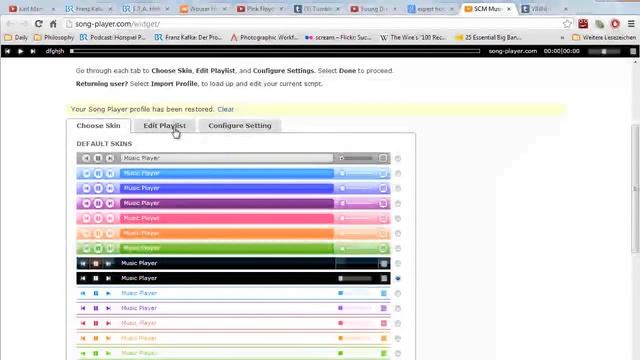
Task: Open the Franz Kafka: Der Pro... bookmark
Action: coord(189,38)
